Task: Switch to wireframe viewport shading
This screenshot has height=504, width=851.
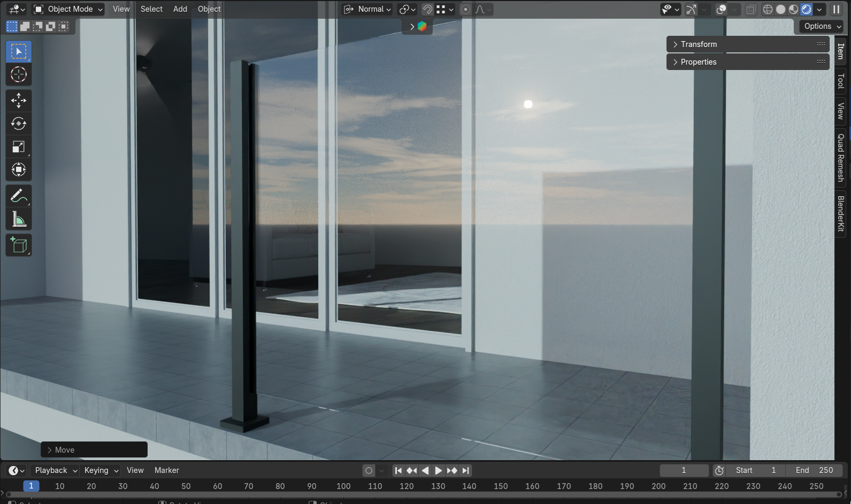Action: [768, 10]
